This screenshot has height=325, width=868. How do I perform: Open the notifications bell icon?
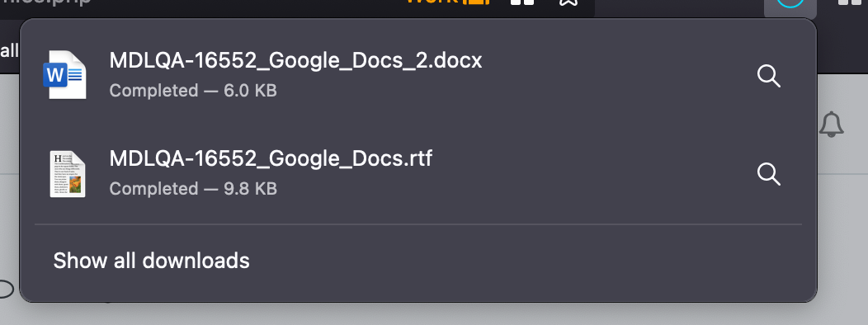point(831,124)
